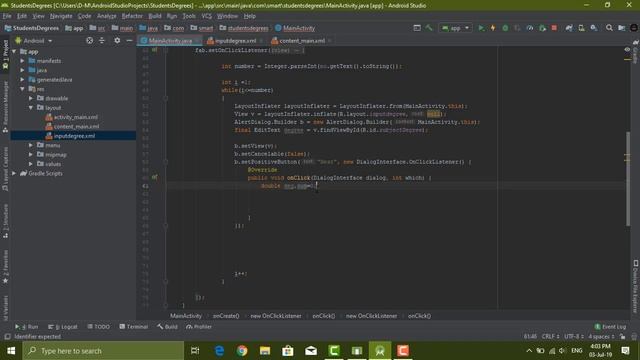
Task: Click the UTF-8 encoding in status bar
Action: [573, 336]
